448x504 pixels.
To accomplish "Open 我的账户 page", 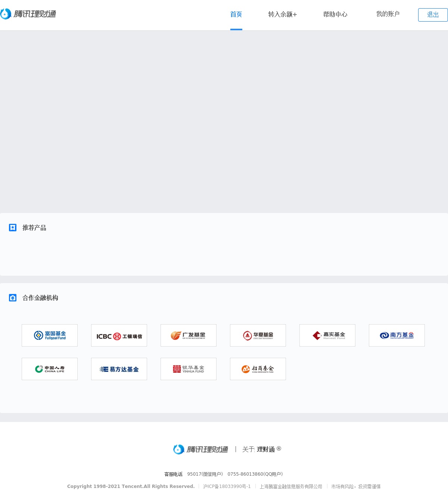I will click(388, 14).
